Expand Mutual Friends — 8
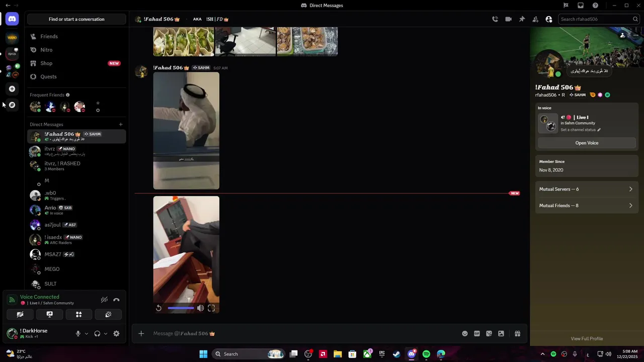The width and height of the screenshot is (644, 362). (x=587, y=206)
